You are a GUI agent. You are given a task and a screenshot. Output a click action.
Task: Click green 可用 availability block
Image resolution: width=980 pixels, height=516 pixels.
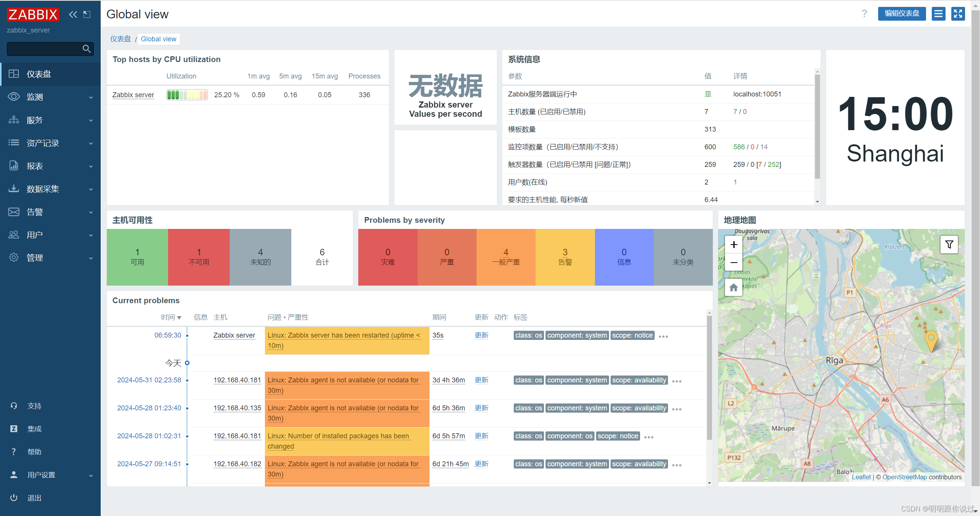point(137,257)
